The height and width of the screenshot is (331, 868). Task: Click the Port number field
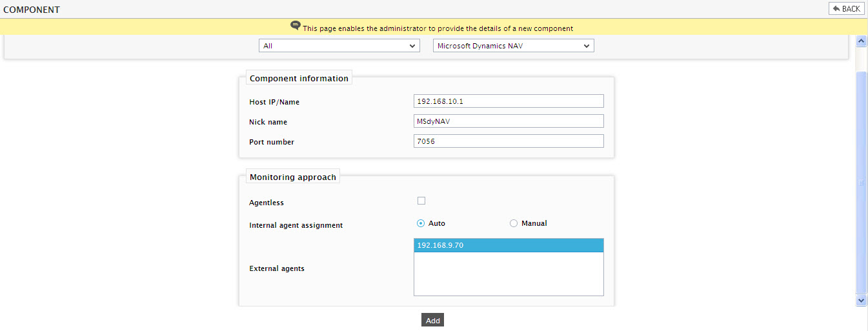509,141
